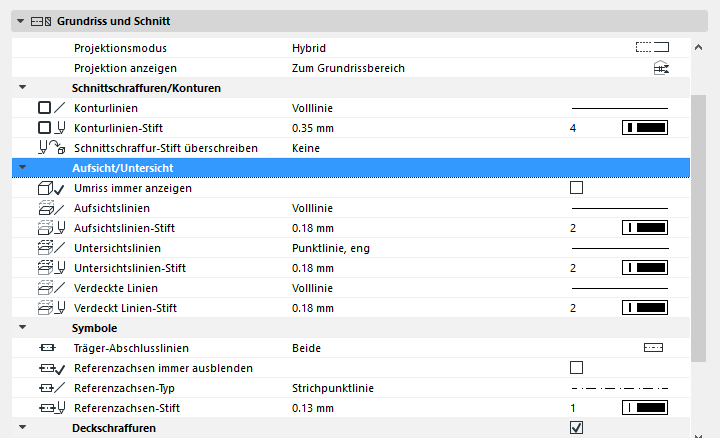Select the Deckschraffuren group header

pyautogui.click(x=114, y=428)
